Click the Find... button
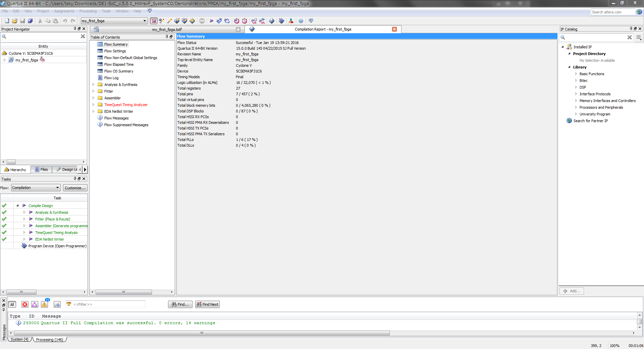The height and width of the screenshot is (349, 644). tap(180, 304)
